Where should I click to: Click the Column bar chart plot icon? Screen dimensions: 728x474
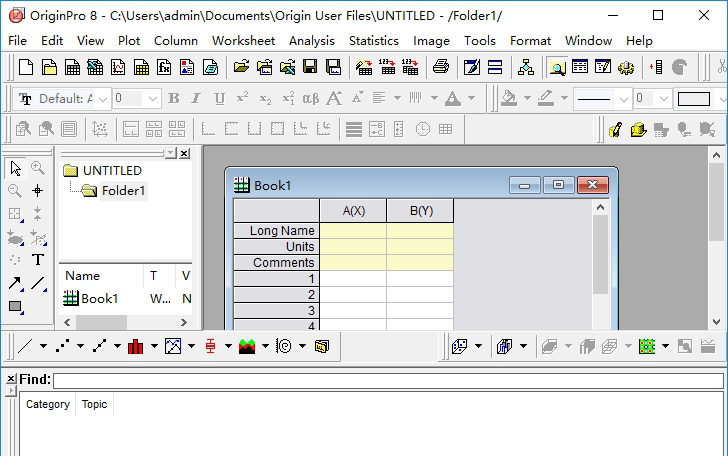pos(136,346)
